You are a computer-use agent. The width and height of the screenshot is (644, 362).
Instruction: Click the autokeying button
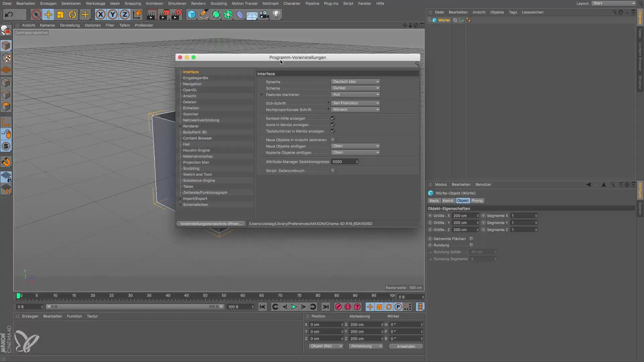348,307
